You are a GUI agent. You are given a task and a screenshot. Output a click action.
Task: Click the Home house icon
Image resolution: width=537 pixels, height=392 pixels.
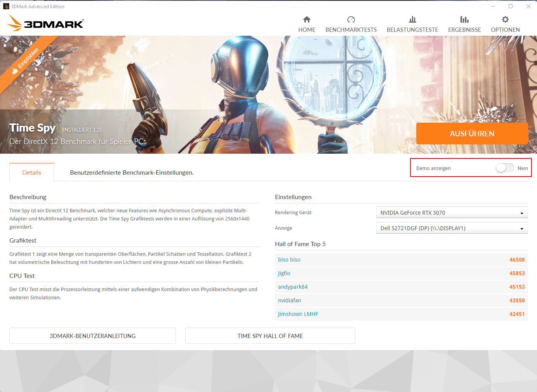pos(307,19)
